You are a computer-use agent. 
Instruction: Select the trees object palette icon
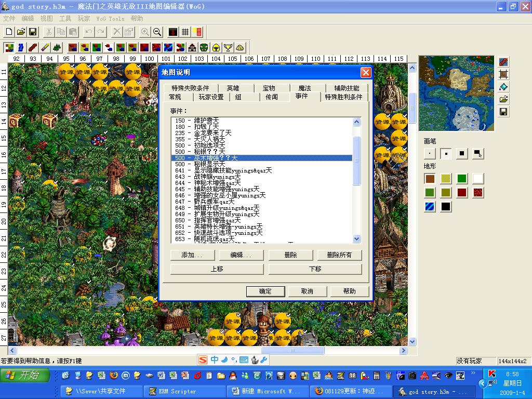point(57,47)
